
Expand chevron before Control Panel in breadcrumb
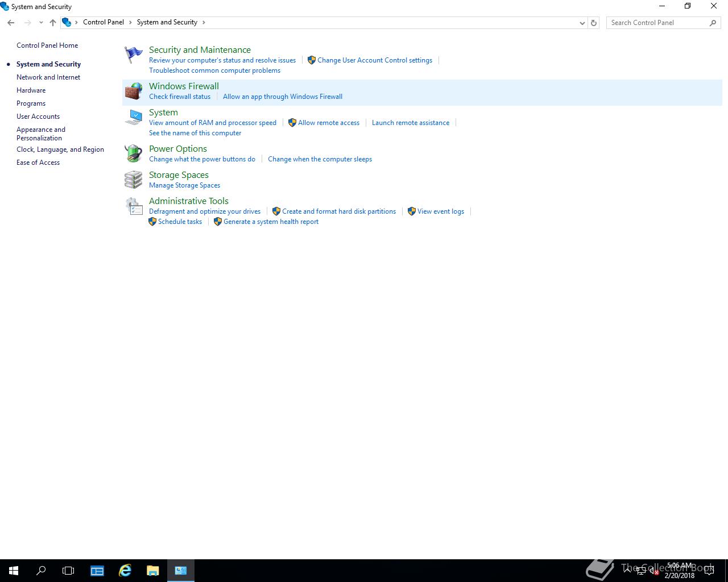click(x=76, y=23)
